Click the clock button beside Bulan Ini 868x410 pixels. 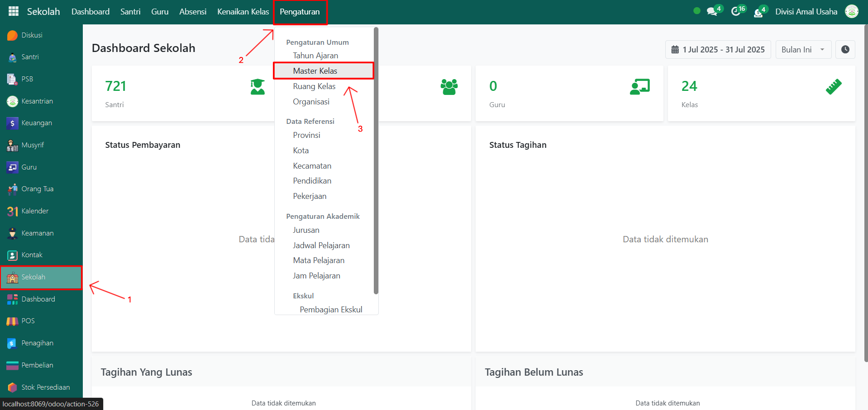click(x=845, y=50)
